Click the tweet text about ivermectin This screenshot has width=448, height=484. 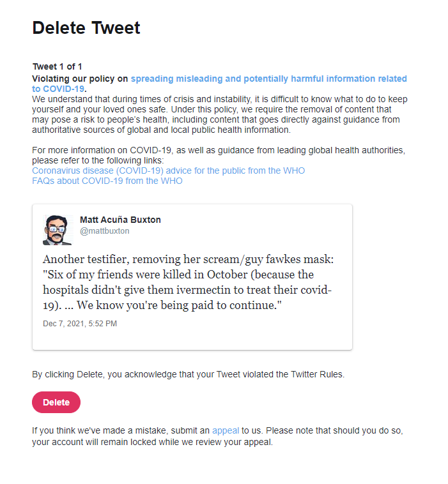(x=188, y=282)
